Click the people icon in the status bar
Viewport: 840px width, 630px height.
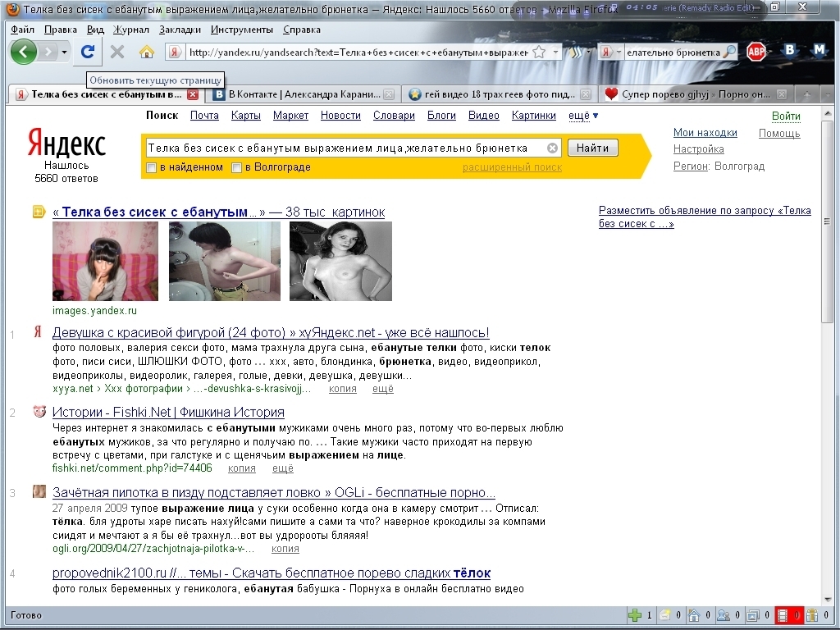(724, 615)
